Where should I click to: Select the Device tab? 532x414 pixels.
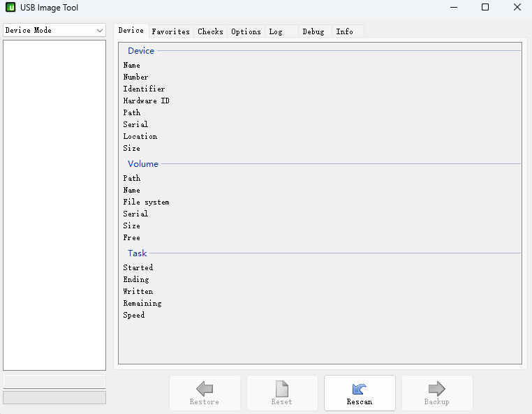[131, 31]
